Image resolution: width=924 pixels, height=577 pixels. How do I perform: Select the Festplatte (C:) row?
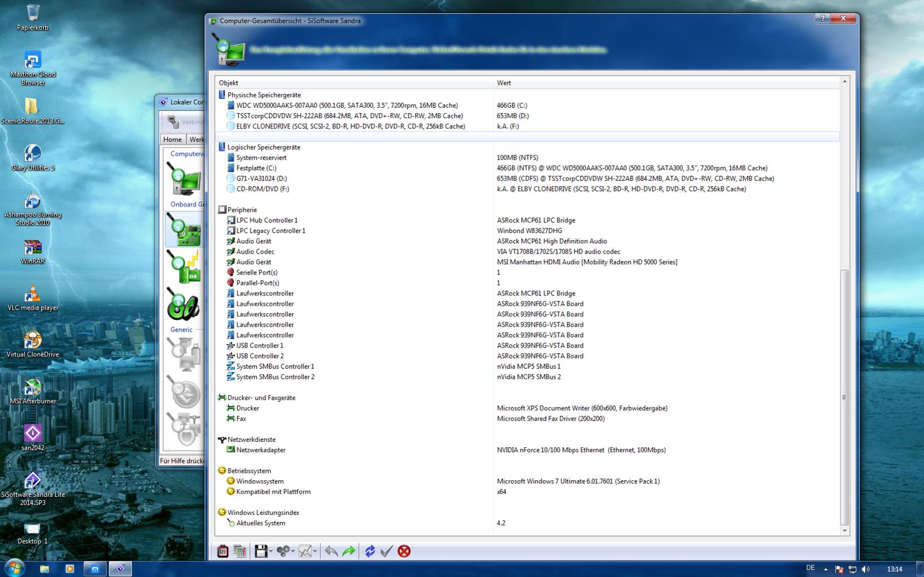click(527, 168)
